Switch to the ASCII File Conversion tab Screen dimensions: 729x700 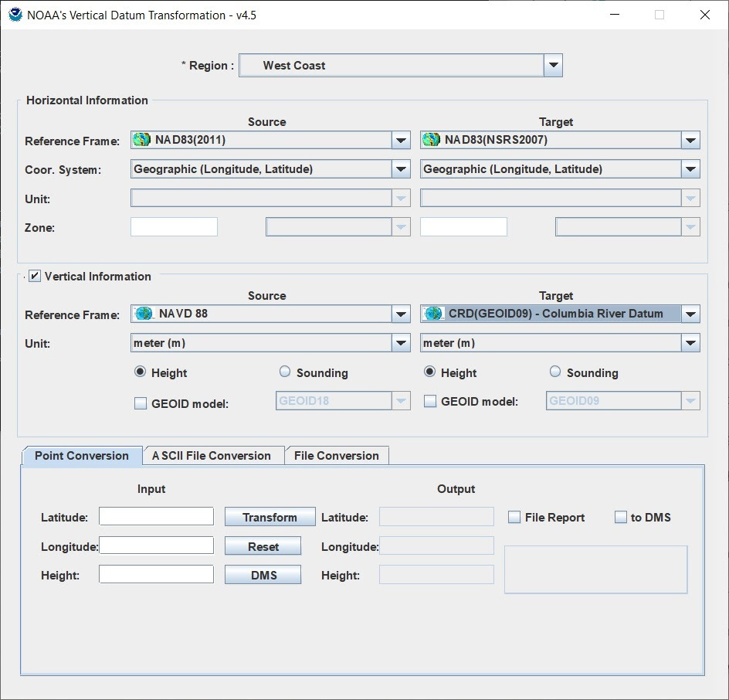213,456
